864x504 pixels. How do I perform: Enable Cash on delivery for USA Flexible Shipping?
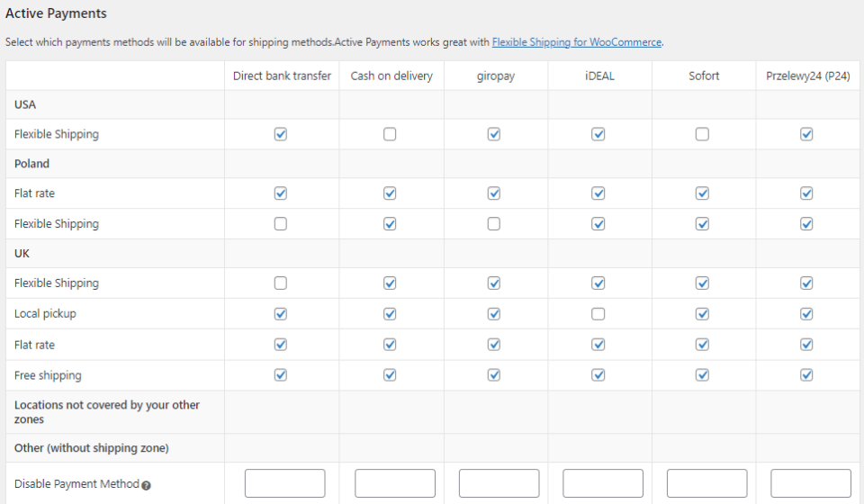click(x=390, y=134)
